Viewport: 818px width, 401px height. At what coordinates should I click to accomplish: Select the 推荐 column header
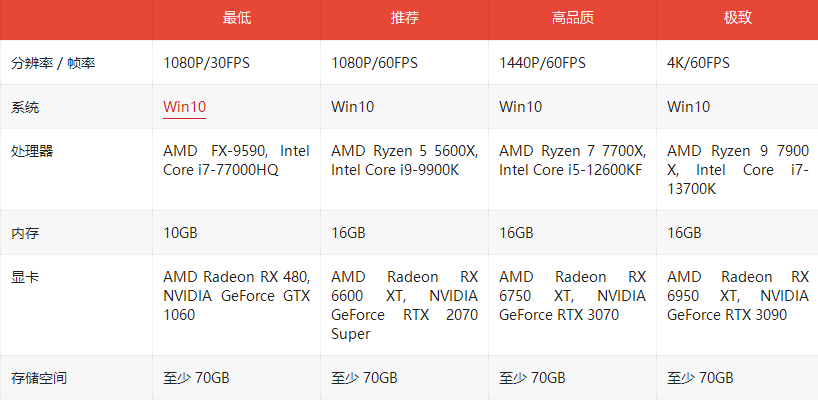[404, 17]
